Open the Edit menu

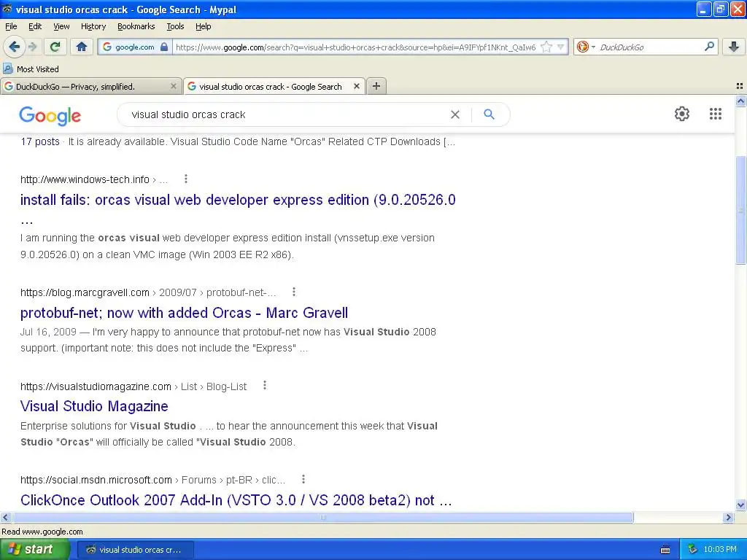tap(35, 26)
